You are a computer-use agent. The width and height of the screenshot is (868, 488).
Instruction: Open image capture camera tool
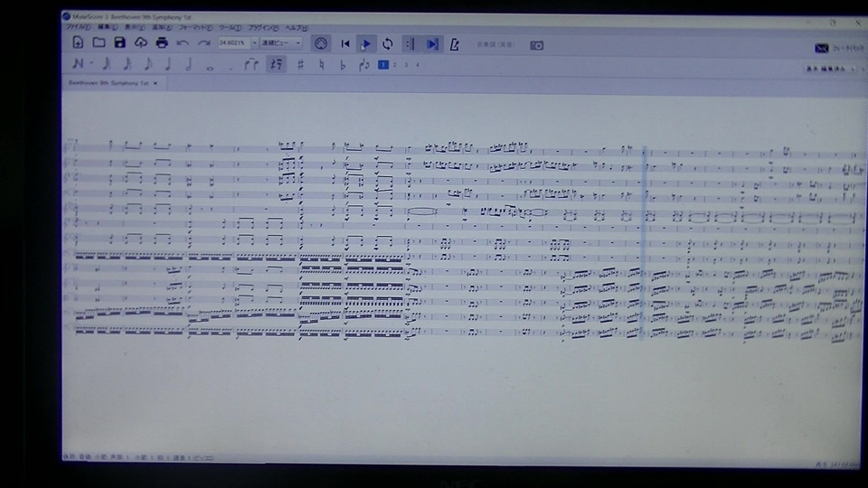pos(536,45)
